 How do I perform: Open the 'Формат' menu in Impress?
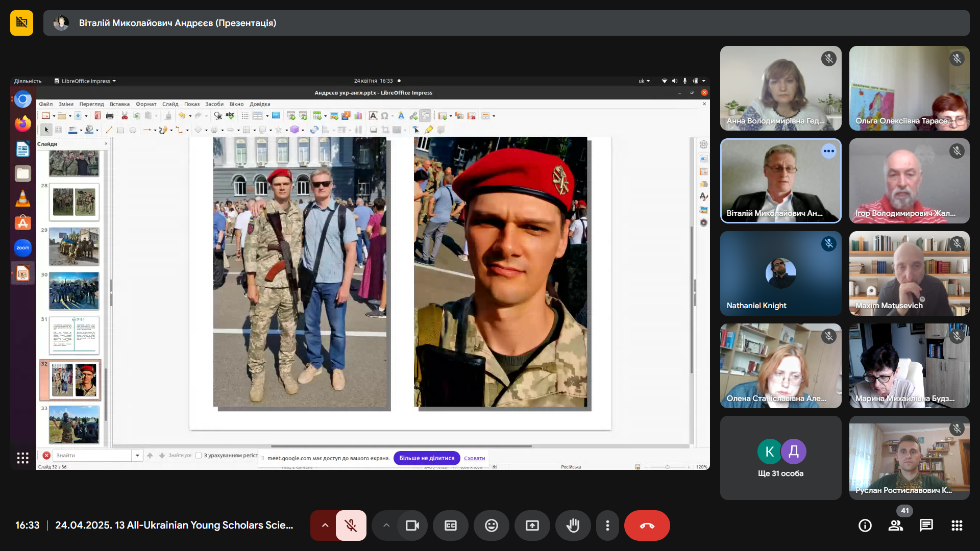coord(146,104)
